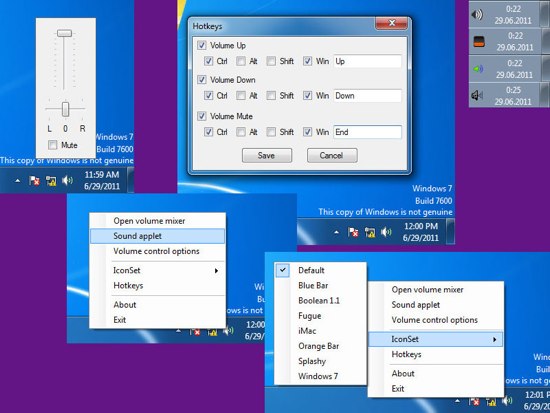The width and height of the screenshot is (550, 413).
Task: Click the volume speaker icon beside the 11:59 AM clock
Action: pyautogui.click(x=67, y=181)
